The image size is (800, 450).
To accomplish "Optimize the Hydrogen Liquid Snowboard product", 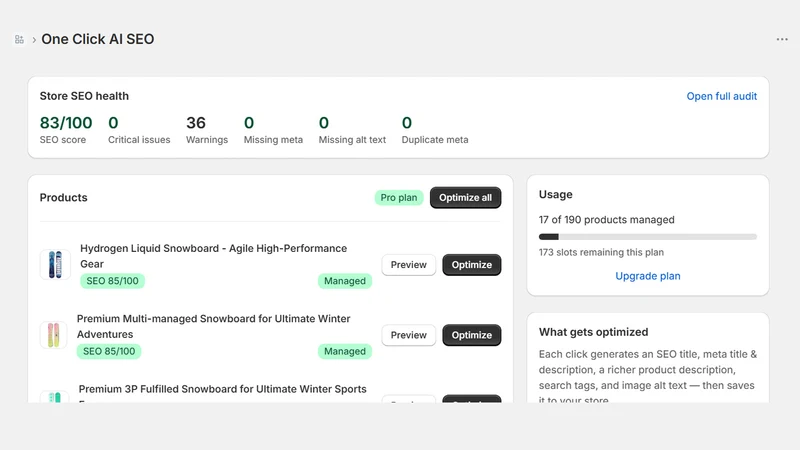I will [x=471, y=265].
